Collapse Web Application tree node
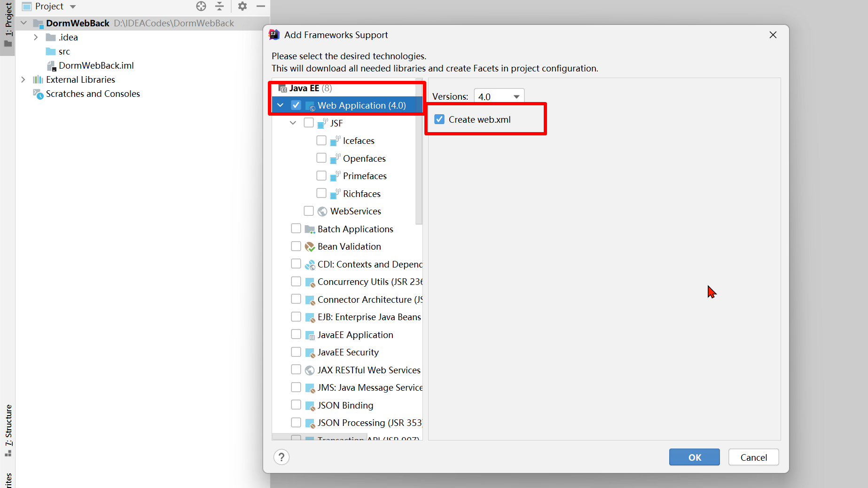This screenshot has width=868, height=488. [x=281, y=105]
